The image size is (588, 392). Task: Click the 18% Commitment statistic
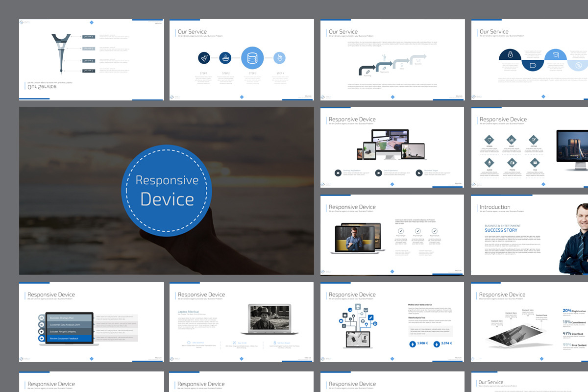[x=574, y=322]
